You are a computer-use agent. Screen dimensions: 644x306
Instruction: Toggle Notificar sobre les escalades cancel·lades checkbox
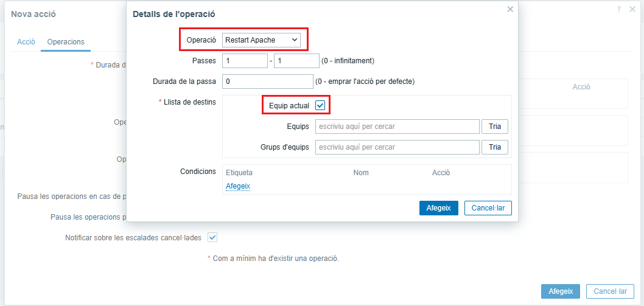coord(212,237)
